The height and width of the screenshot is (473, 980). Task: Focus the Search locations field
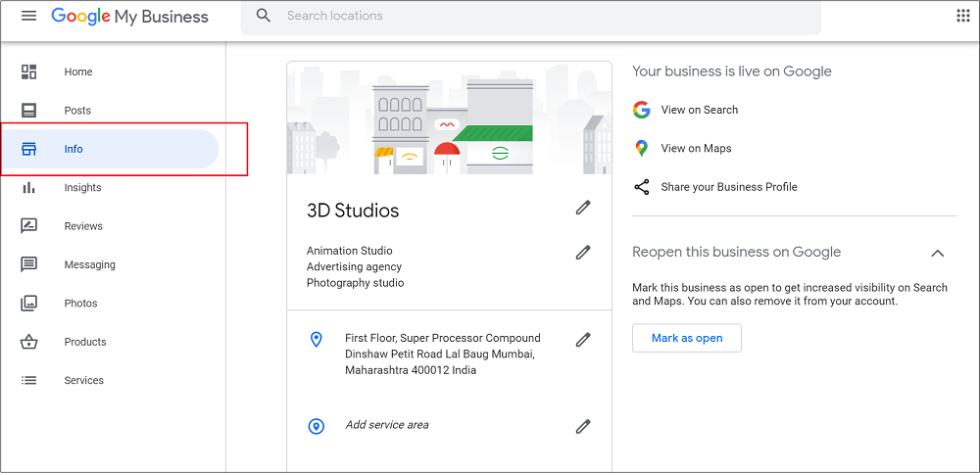tap(530, 17)
